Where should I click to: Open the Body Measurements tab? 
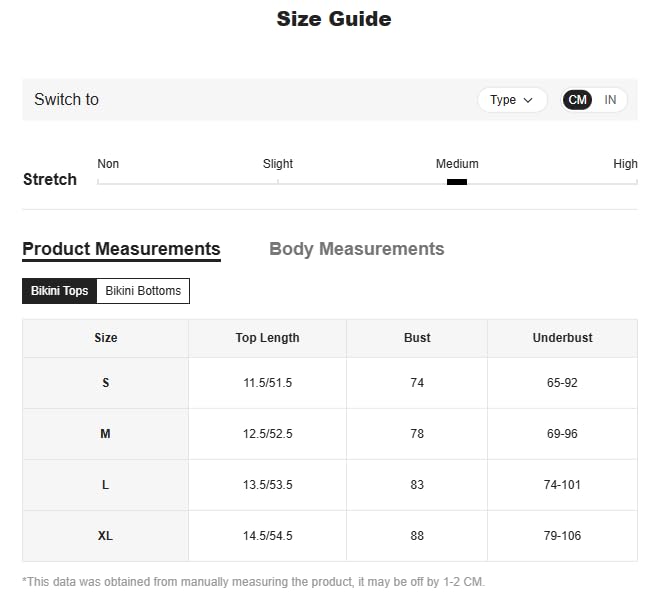356,249
